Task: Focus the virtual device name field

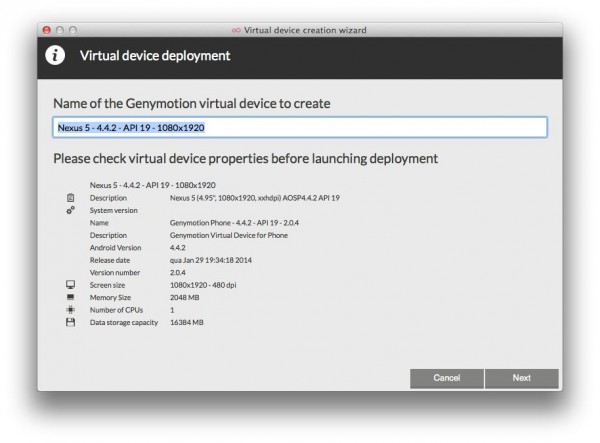Action: tap(300, 127)
